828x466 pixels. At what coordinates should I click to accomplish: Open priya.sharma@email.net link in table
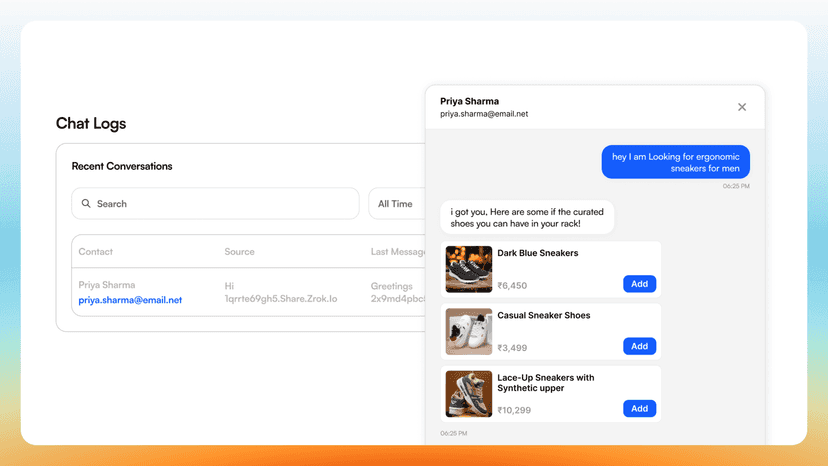(x=130, y=300)
